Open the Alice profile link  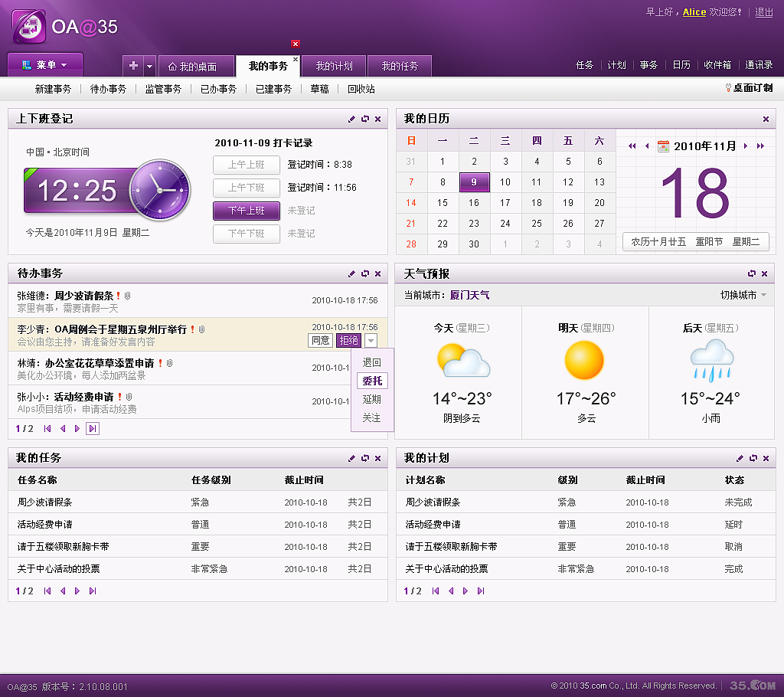(x=694, y=12)
